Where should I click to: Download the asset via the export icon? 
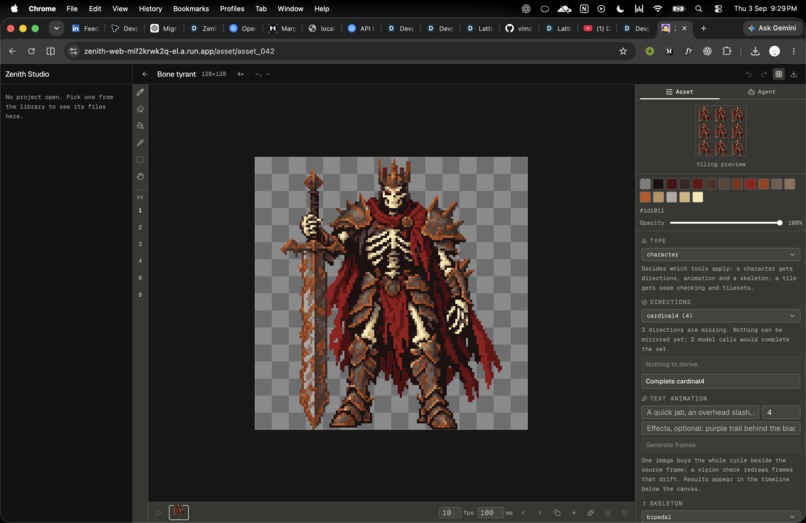coord(794,74)
